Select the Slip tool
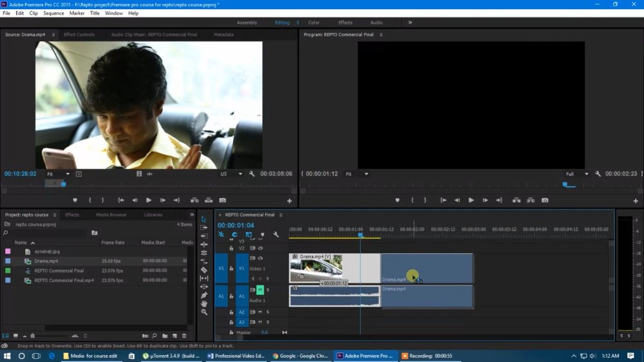 click(x=204, y=278)
